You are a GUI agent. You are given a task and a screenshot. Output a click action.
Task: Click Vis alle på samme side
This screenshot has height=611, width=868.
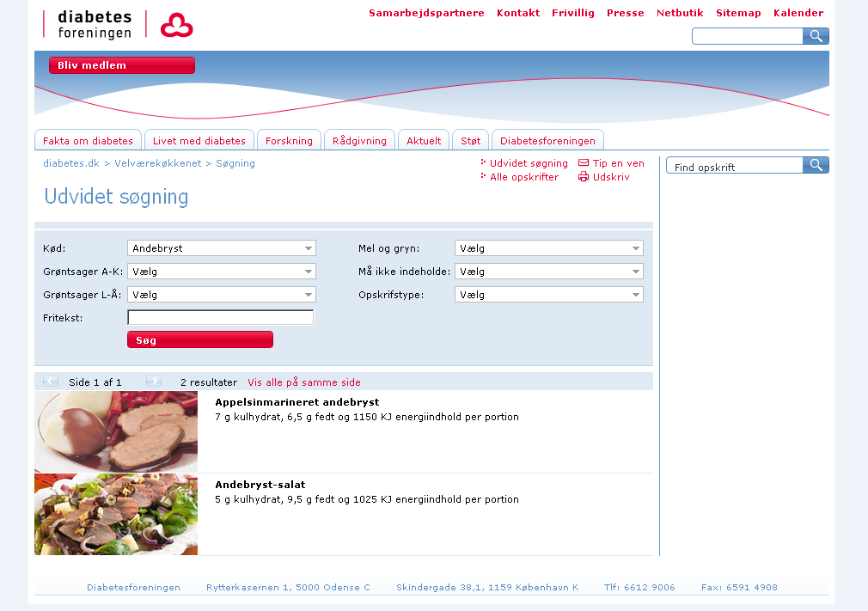click(x=304, y=382)
